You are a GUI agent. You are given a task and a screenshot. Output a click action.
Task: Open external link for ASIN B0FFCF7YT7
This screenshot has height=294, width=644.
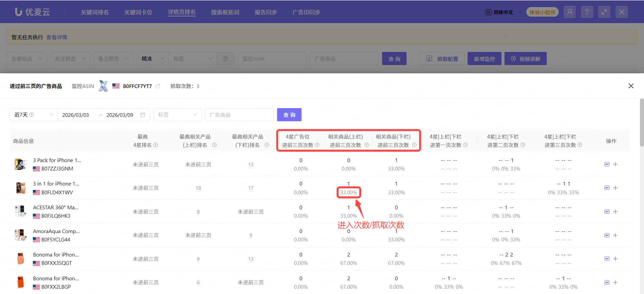(x=158, y=86)
